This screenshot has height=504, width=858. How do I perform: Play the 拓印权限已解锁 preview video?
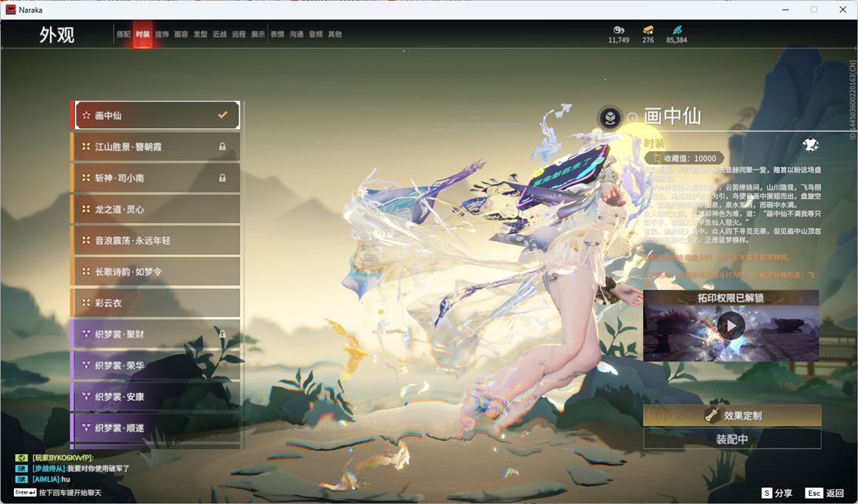pyautogui.click(x=731, y=326)
